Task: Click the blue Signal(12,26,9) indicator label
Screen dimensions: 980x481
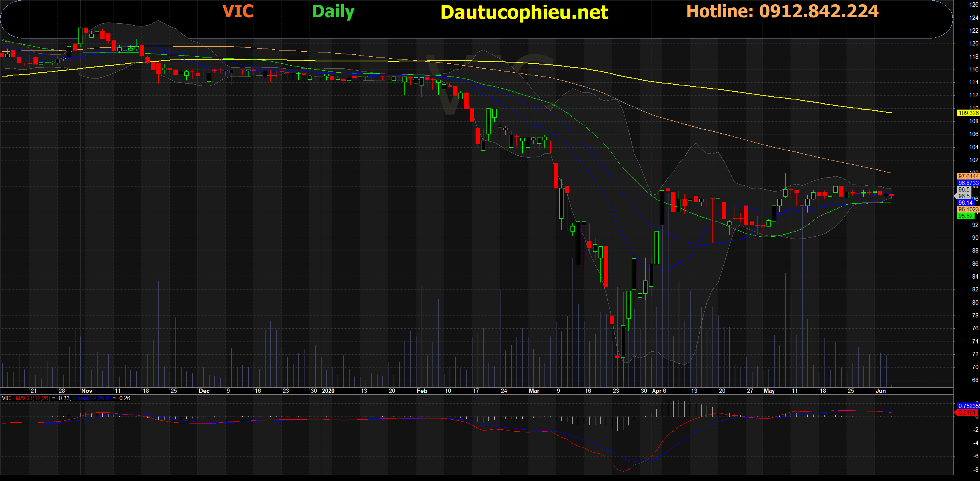Action: (x=91, y=398)
